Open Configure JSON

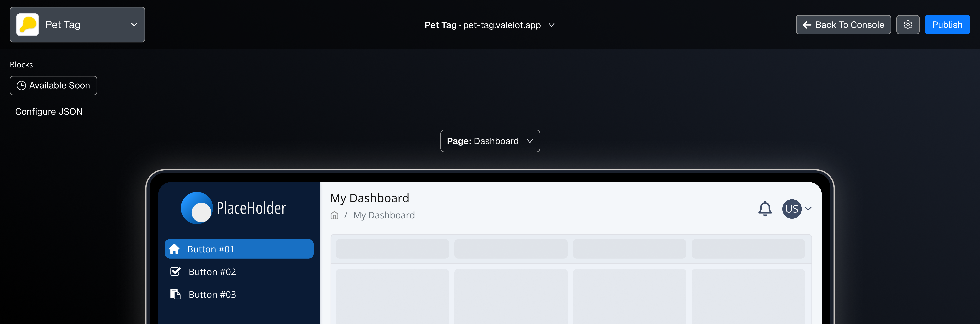(49, 112)
